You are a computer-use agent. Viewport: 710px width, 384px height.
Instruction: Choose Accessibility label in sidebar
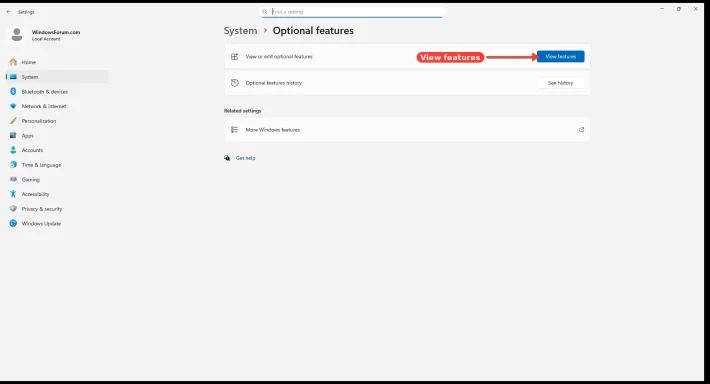click(35, 194)
